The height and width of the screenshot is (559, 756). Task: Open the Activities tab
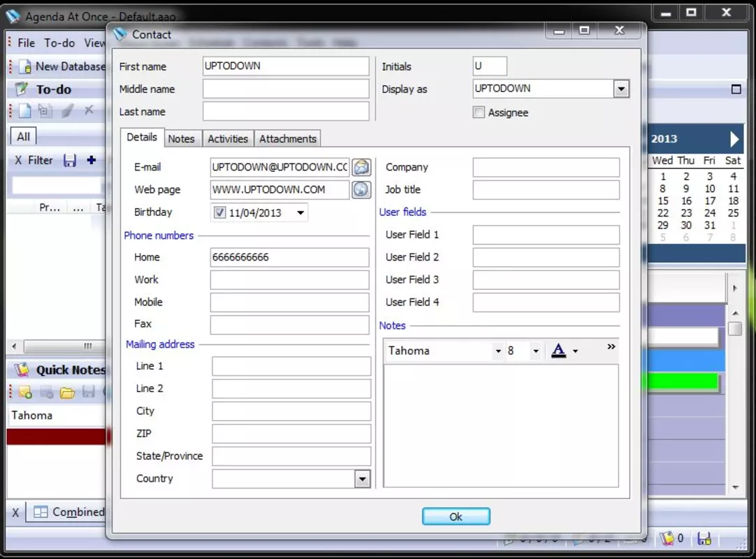[228, 139]
